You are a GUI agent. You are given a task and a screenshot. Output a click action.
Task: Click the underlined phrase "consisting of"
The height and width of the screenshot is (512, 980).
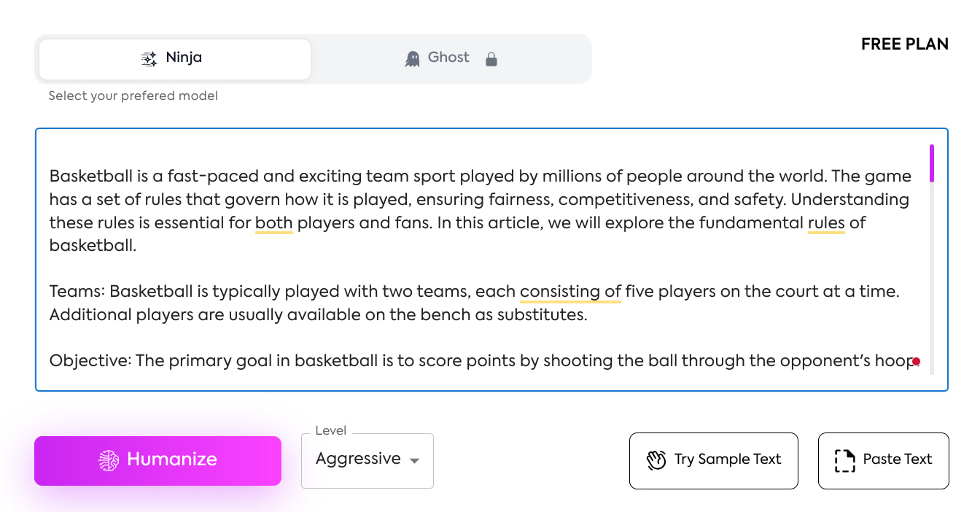[570, 292]
